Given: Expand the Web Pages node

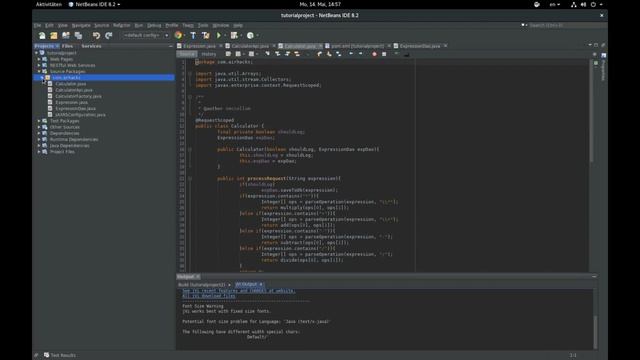Looking at the screenshot, I should point(39,59).
